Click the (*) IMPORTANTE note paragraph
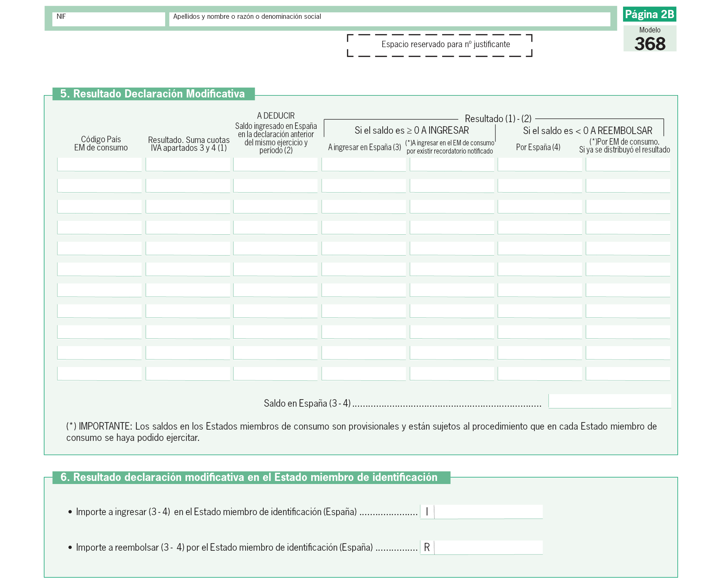This screenshot has height=588, width=727. pyautogui.click(x=361, y=432)
